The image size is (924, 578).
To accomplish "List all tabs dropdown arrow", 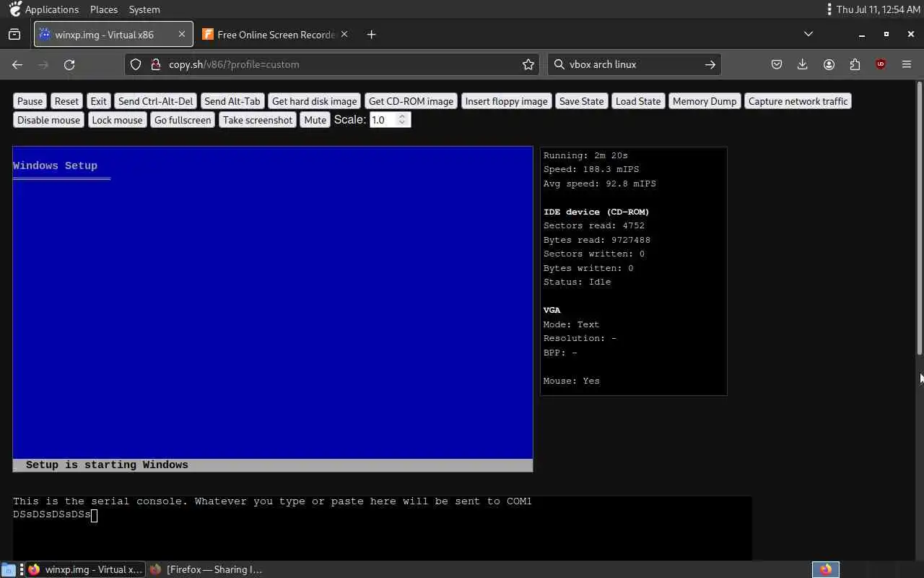I will [808, 34].
